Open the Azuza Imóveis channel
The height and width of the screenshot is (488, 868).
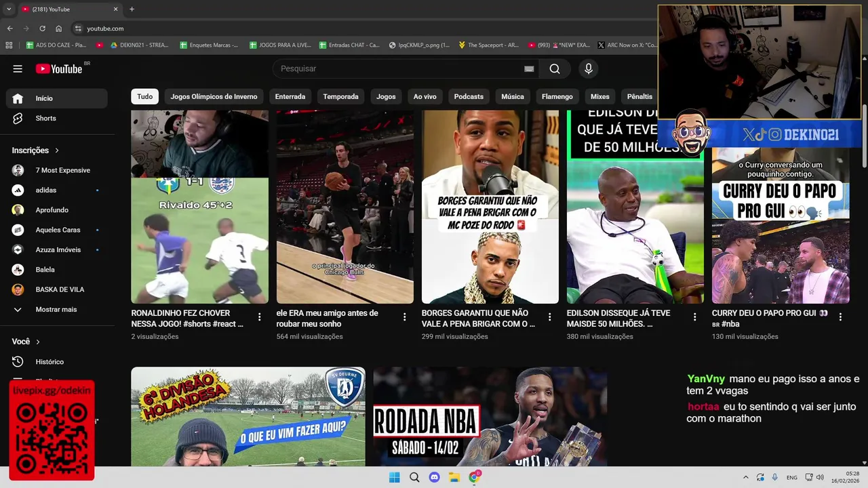click(x=57, y=249)
